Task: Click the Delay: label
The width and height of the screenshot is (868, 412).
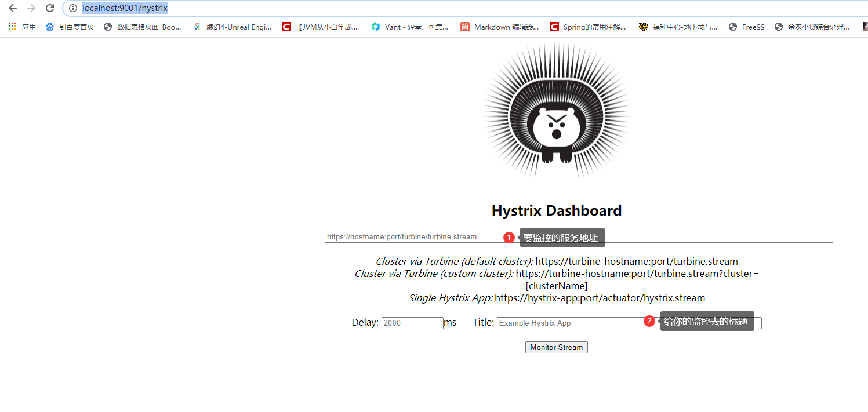Action: click(365, 322)
